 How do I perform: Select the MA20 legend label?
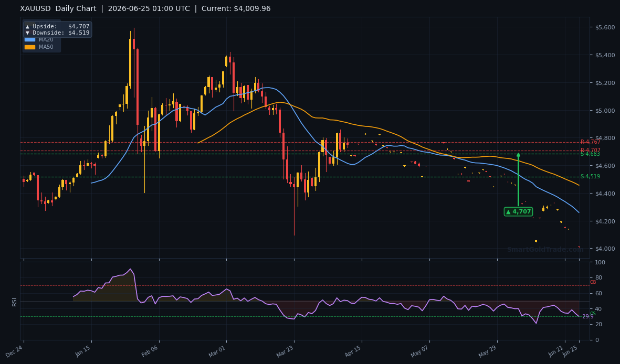pos(46,39)
